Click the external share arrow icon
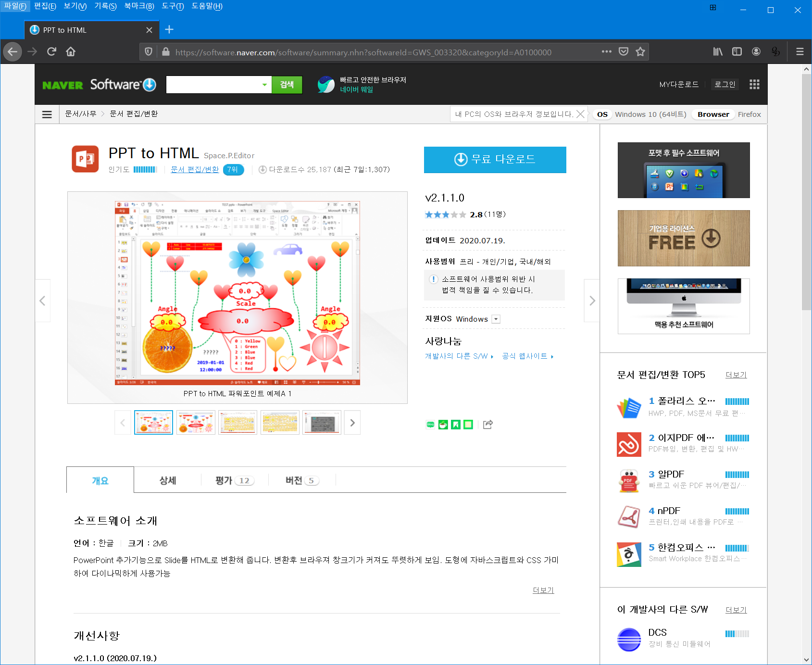812x665 pixels. (x=488, y=424)
